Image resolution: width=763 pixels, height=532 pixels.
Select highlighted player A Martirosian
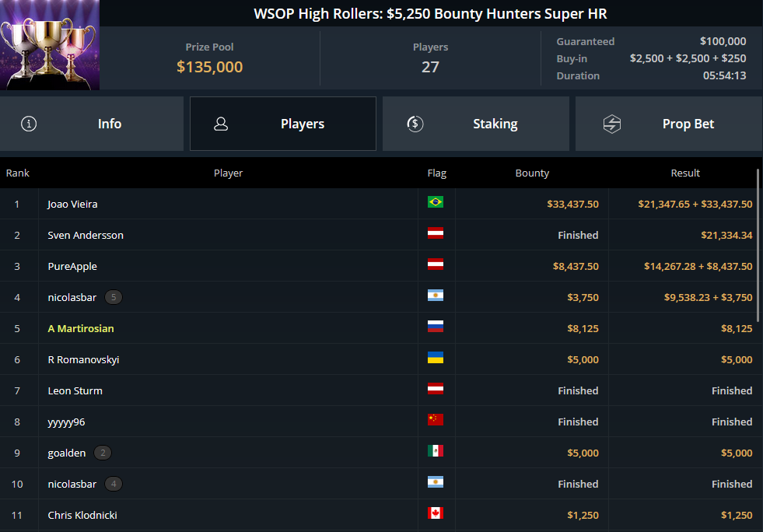(x=81, y=328)
